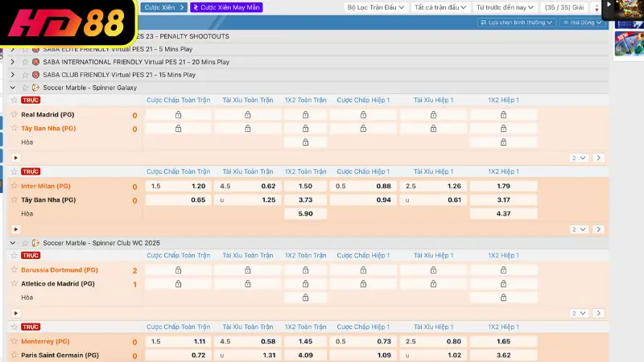Collapse Soccer Marble - Spinner Galaxy league
The width and height of the screenshot is (644, 362).
tap(12, 88)
